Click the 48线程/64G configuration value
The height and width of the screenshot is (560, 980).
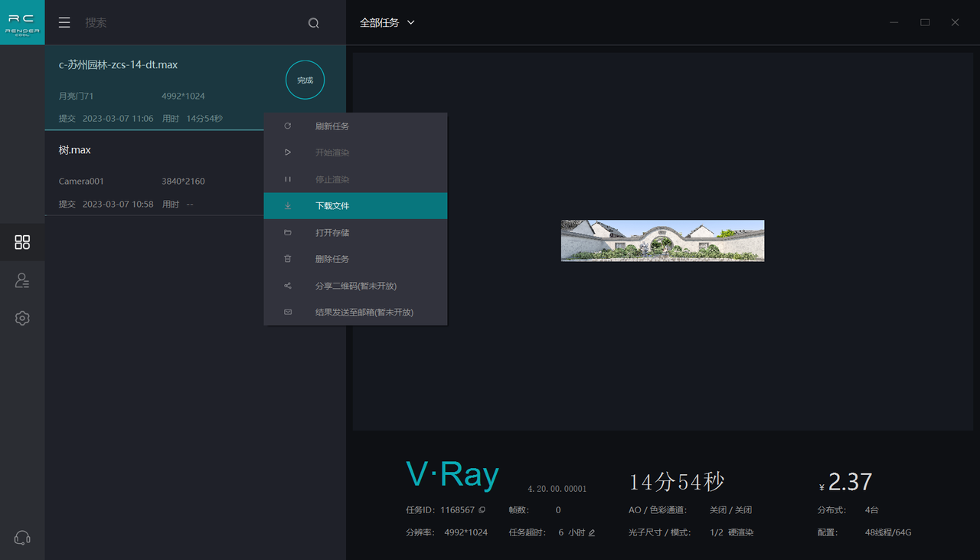[x=888, y=532]
